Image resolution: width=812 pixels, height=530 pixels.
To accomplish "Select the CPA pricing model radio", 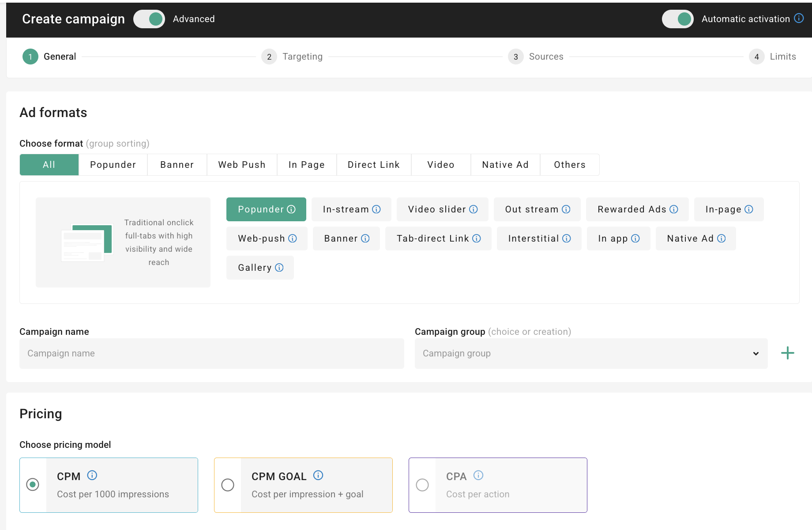I will [x=422, y=485].
